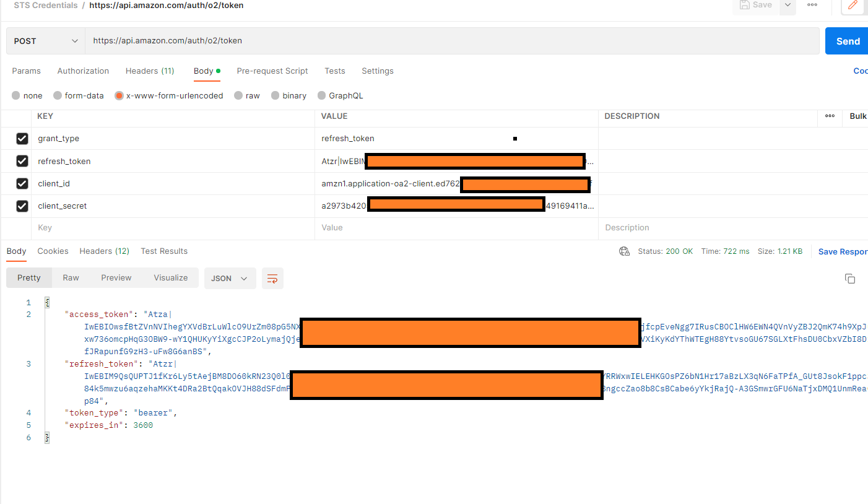The height and width of the screenshot is (504, 868).
Task: Click the empty Value input field
Action: point(457,228)
